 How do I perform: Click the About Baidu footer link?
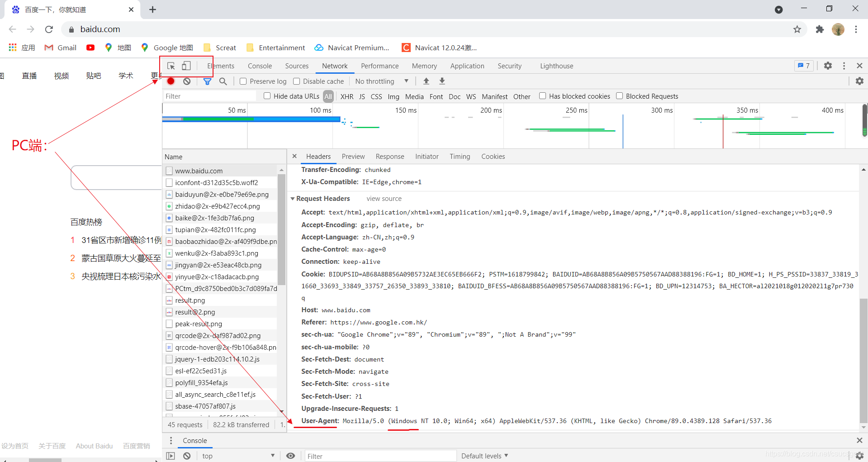click(94, 446)
